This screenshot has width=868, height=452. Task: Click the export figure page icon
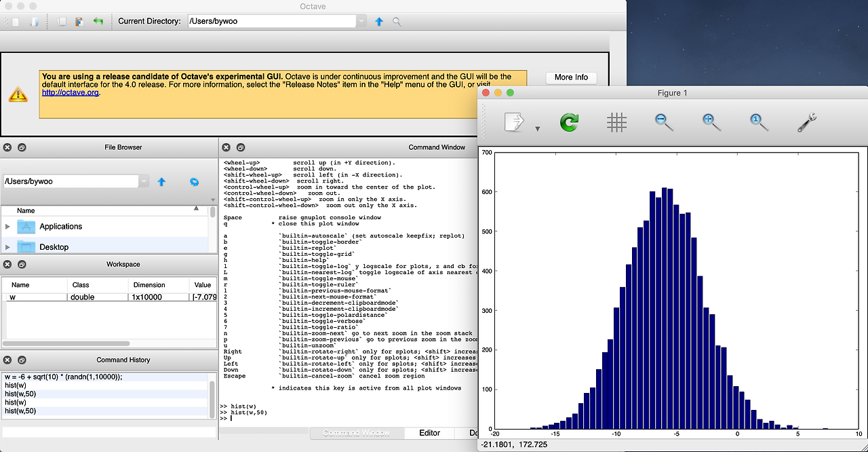[514, 122]
